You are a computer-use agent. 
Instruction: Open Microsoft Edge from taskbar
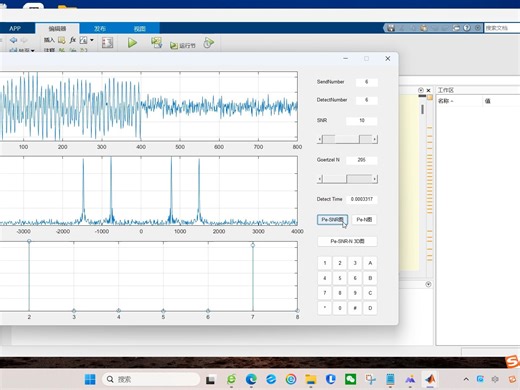(x=251, y=379)
